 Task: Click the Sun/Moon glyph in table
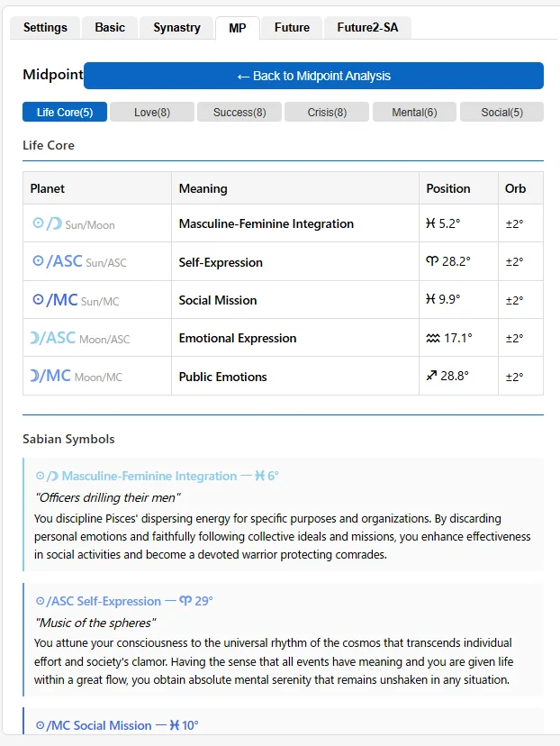click(x=47, y=223)
